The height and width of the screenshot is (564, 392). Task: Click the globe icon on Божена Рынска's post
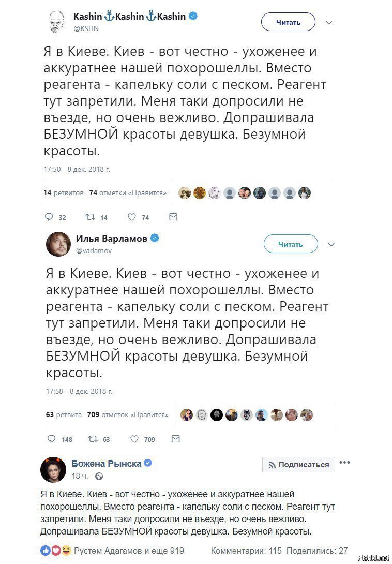[x=98, y=477]
